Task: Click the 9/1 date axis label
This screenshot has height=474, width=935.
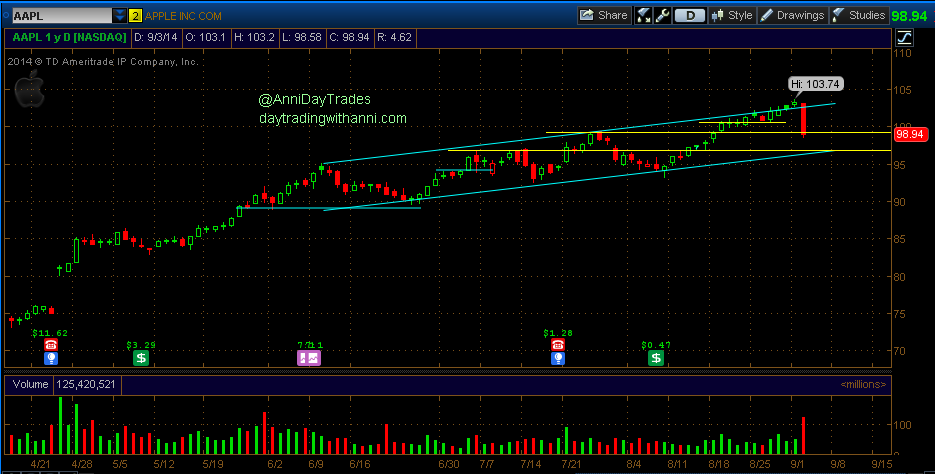Action: click(797, 463)
